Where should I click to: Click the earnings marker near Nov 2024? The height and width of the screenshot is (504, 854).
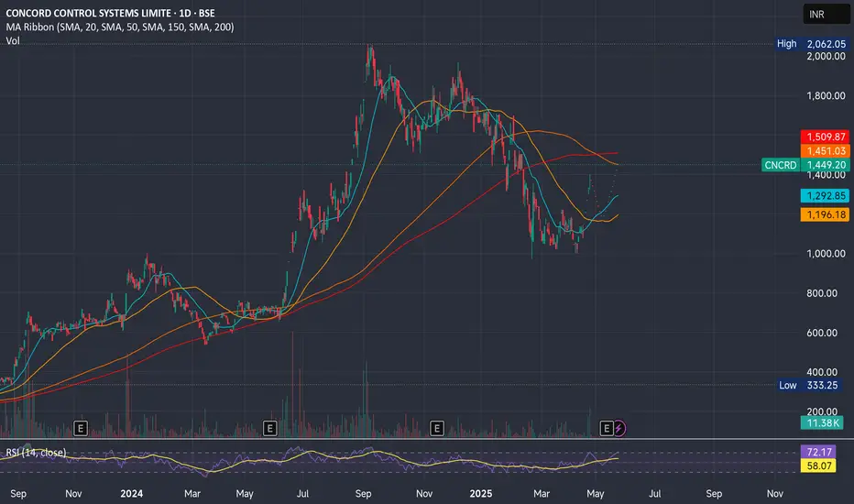tap(437, 428)
